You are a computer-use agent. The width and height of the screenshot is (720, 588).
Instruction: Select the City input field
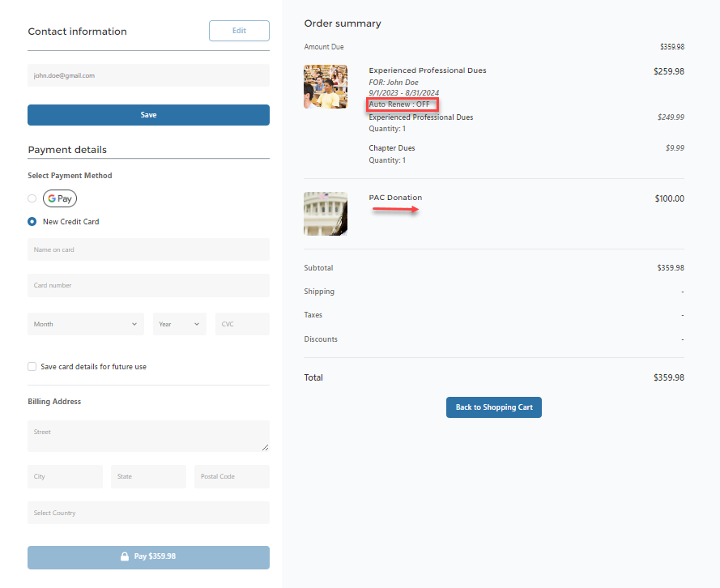65,476
